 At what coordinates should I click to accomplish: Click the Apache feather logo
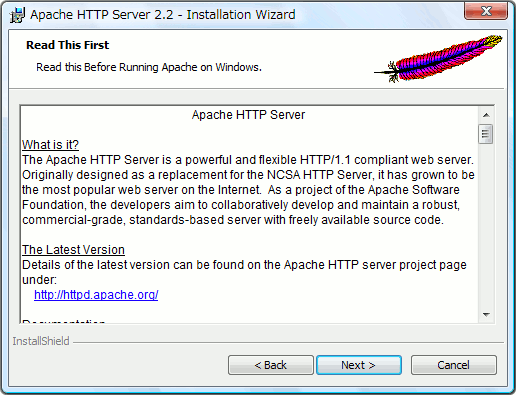(438, 59)
